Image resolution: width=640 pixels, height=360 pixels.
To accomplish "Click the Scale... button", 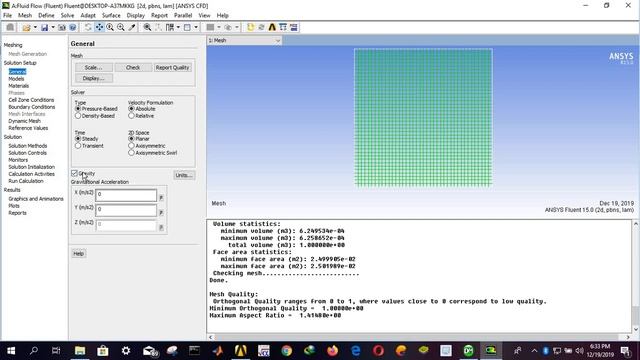I will (x=93, y=67).
